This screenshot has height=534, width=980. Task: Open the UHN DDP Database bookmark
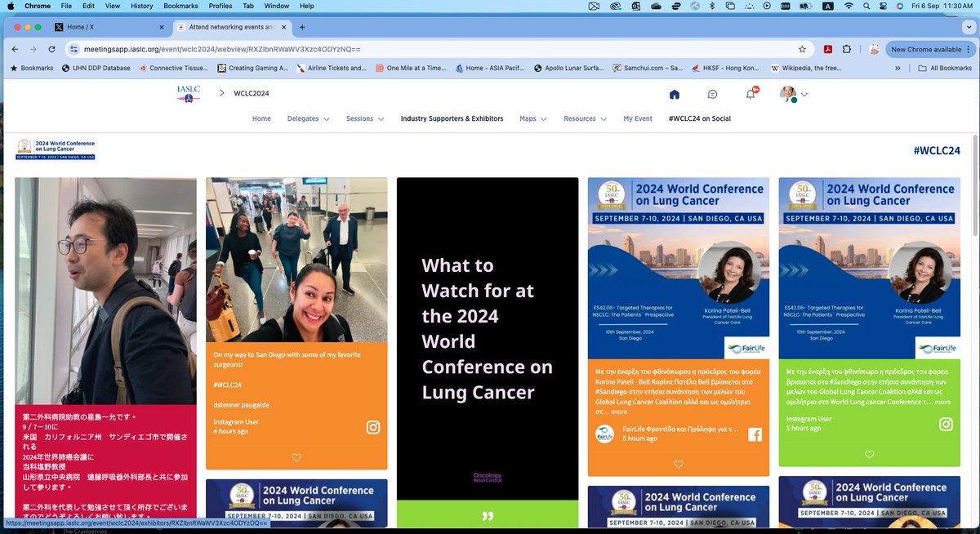point(96,68)
